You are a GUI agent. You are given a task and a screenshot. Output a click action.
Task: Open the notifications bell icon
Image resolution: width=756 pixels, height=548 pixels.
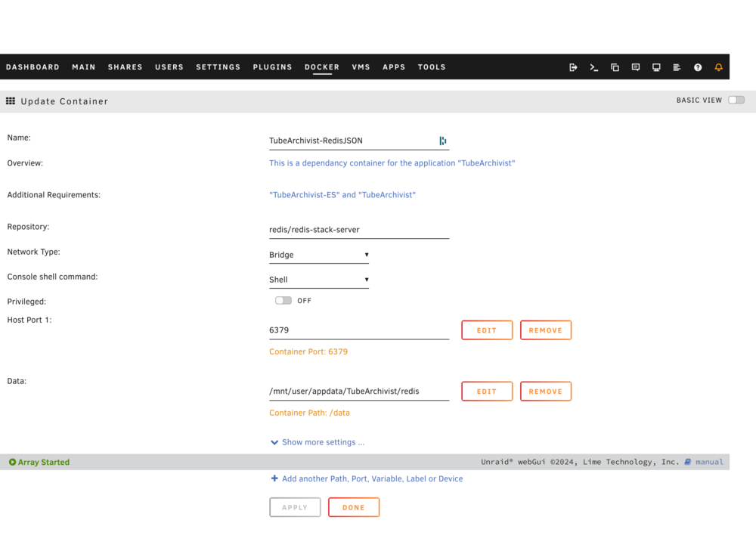point(718,67)
